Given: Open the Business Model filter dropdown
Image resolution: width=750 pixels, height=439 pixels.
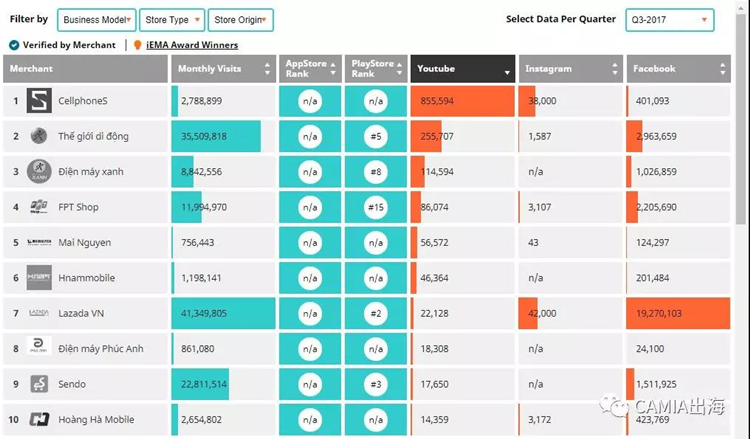Looking at the screenshot, I should pos(97,20).
